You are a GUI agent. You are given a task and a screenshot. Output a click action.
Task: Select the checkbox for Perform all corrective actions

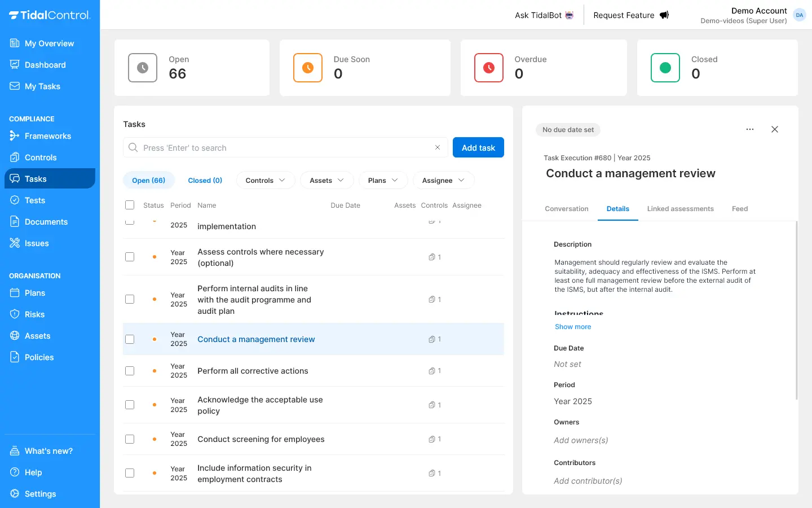(x=130, y=371)
